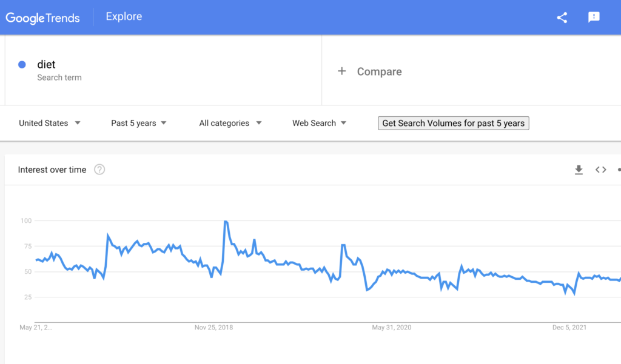621x364 pixels.
Task: Click Get Search Volumes for past 5 years
Action: [453, 123]
